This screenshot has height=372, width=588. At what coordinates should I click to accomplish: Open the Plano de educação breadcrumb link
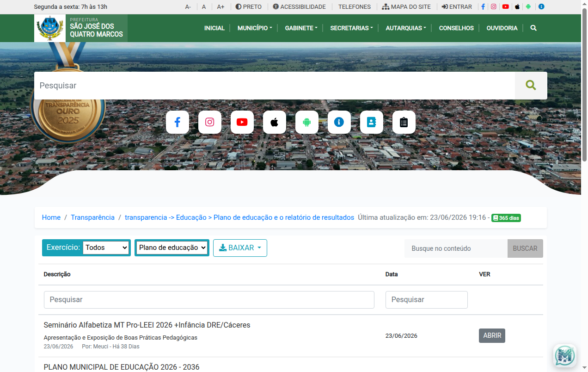point(239,217)
